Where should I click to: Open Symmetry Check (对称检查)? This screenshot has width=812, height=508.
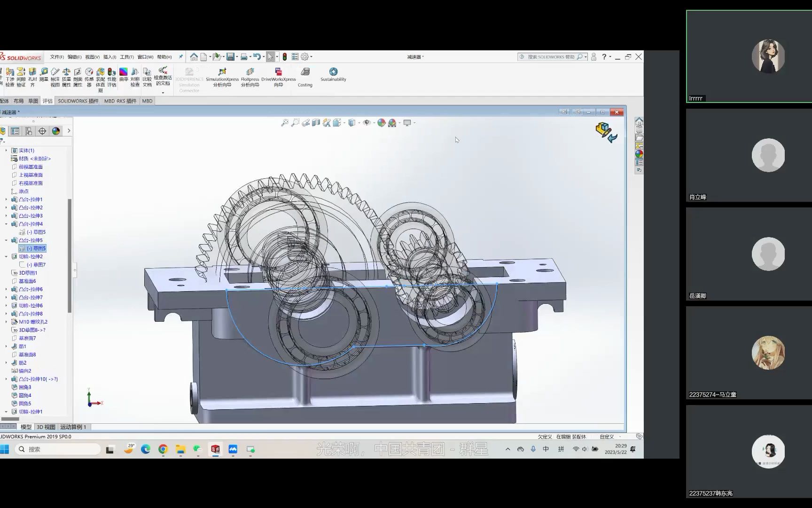click(135, 77)
